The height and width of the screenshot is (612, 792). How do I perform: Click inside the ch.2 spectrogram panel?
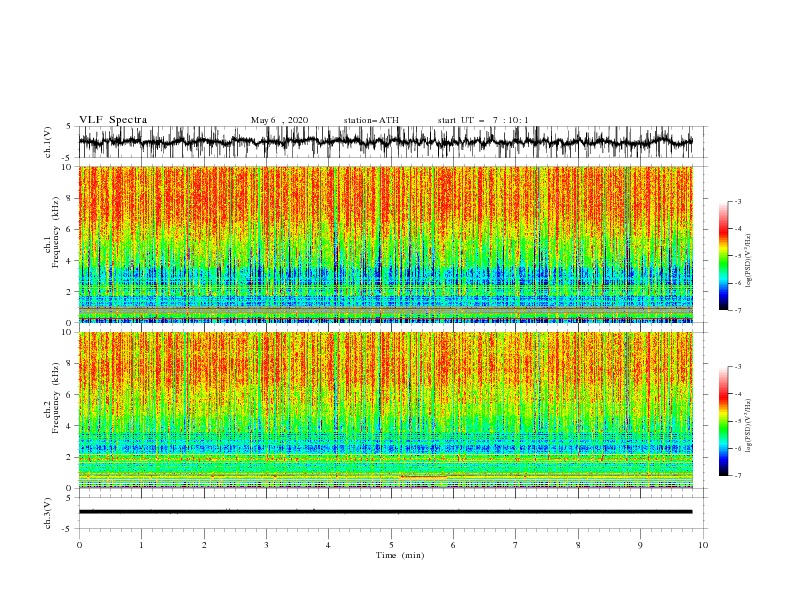point(385,410)
